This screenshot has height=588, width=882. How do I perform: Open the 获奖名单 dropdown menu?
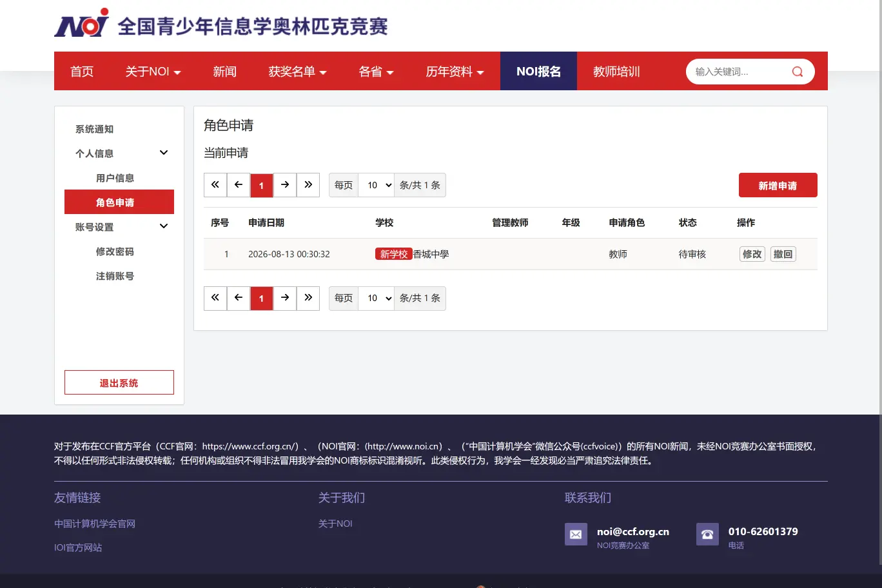297,72
